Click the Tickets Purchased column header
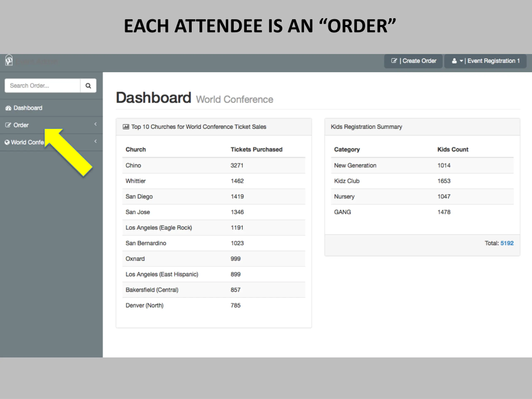Screen dimensions: 532x399 (256, 149)
